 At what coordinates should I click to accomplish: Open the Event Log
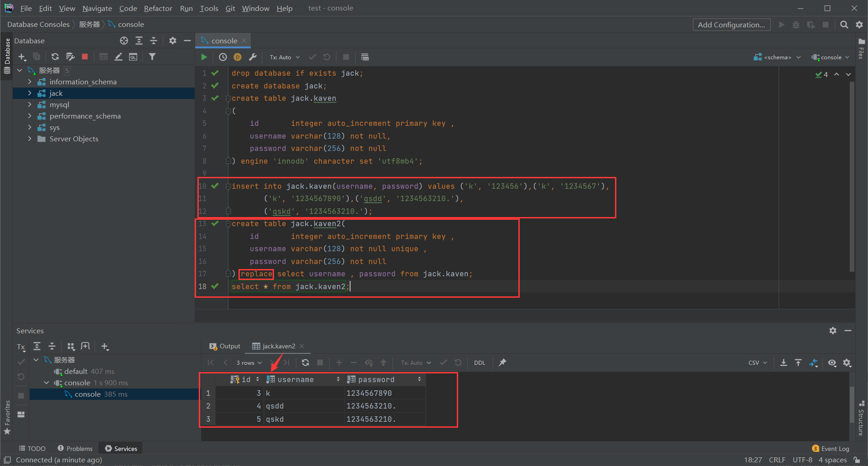pos(831,449)
